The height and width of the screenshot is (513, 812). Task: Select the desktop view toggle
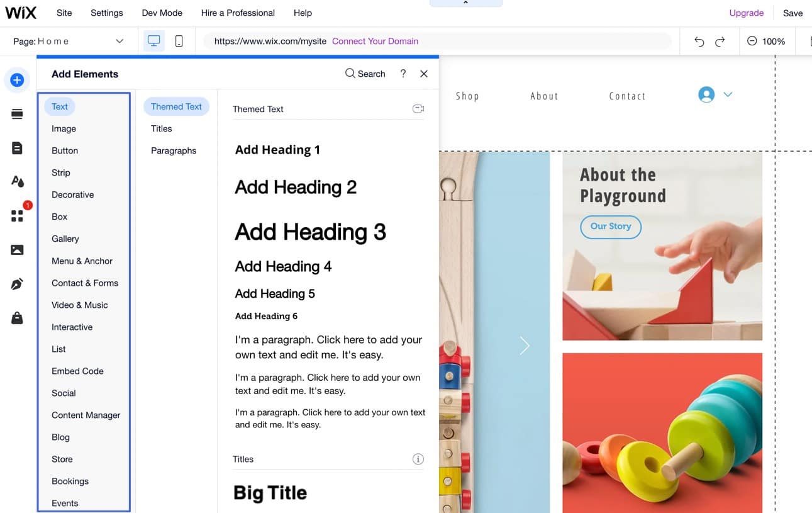[153, 40]
